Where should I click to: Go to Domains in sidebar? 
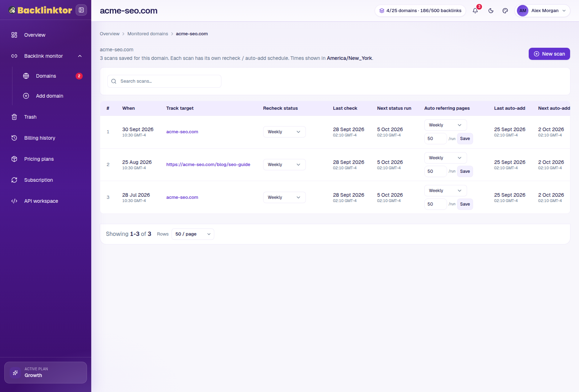click(x=52, y=76)
